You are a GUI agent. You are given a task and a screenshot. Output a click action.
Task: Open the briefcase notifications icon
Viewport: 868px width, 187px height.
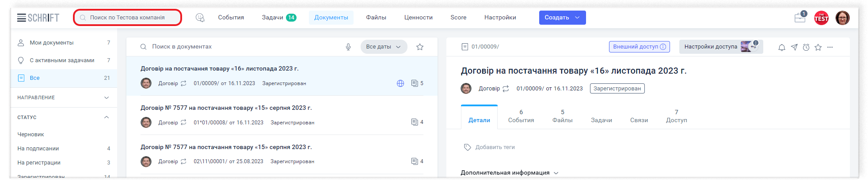(x=799, y=18)
